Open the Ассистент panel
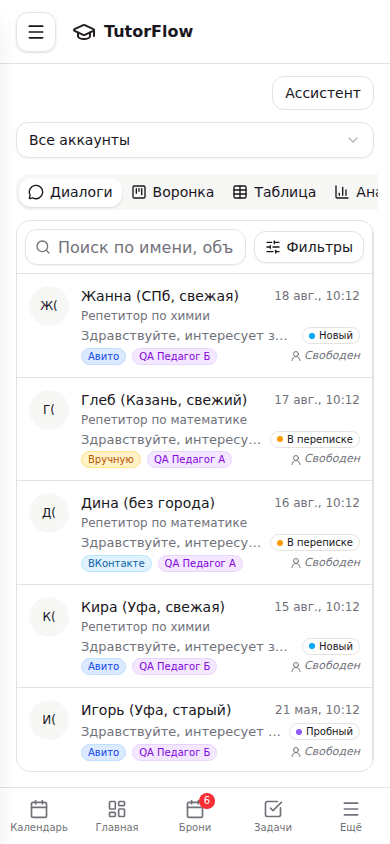This screenshot has height=844, width=390. (323, 93)
